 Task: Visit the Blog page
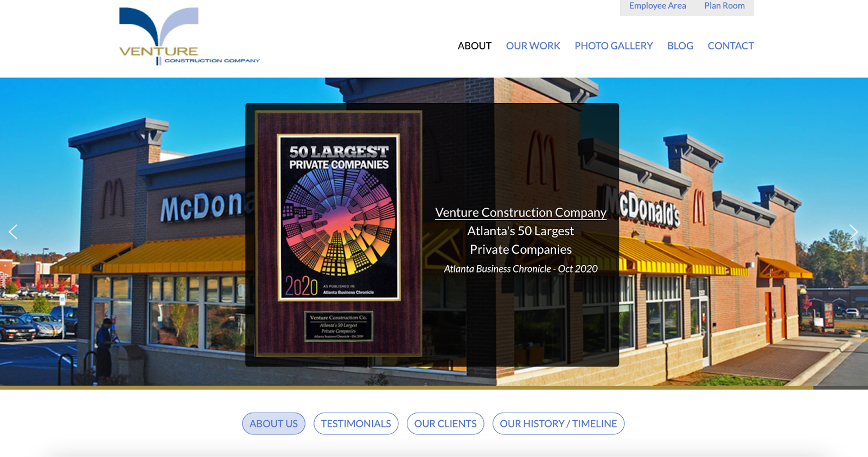(x=680, y=46)
